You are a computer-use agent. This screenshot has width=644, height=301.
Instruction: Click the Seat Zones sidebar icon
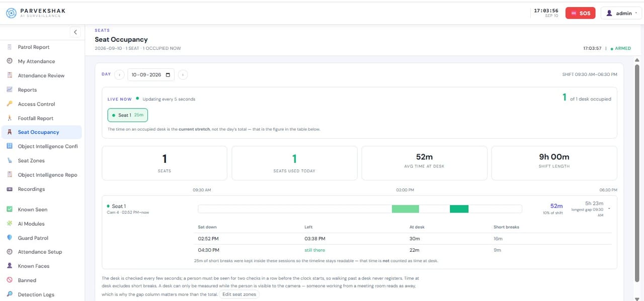(10, 160)
